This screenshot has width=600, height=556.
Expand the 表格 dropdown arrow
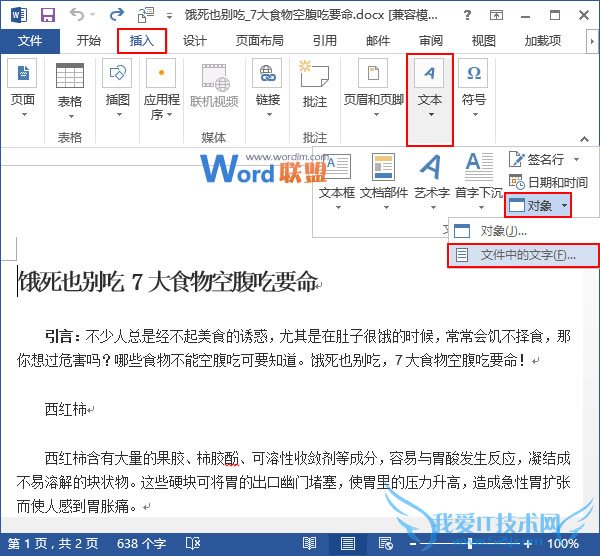(71, 116)
